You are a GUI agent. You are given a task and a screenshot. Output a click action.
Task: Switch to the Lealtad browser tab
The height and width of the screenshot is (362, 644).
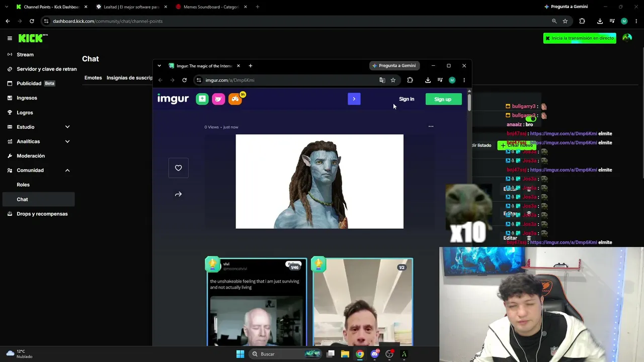click(131, 7)
